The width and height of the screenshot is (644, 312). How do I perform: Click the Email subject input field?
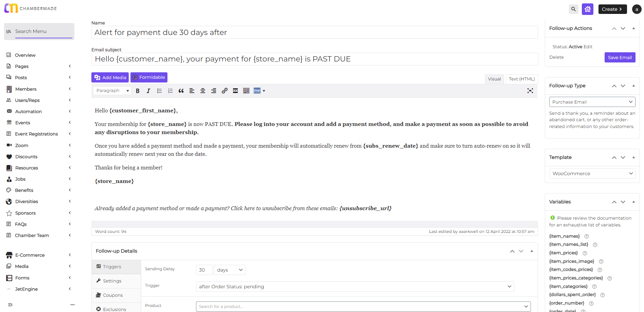[315, 59]
